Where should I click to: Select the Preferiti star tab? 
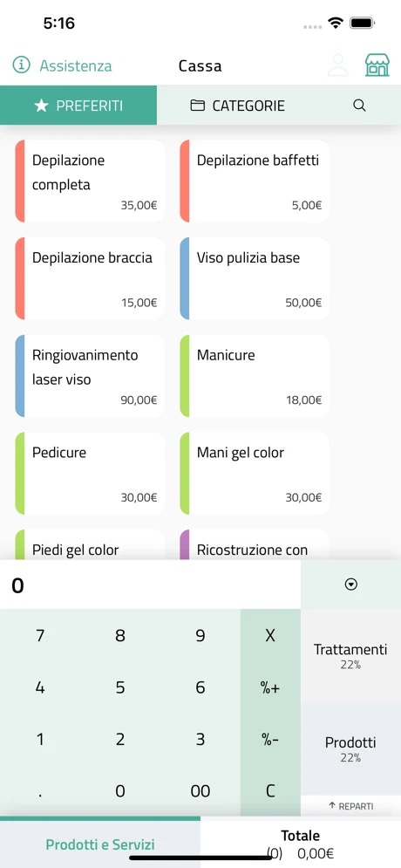[x=78, y=106]
